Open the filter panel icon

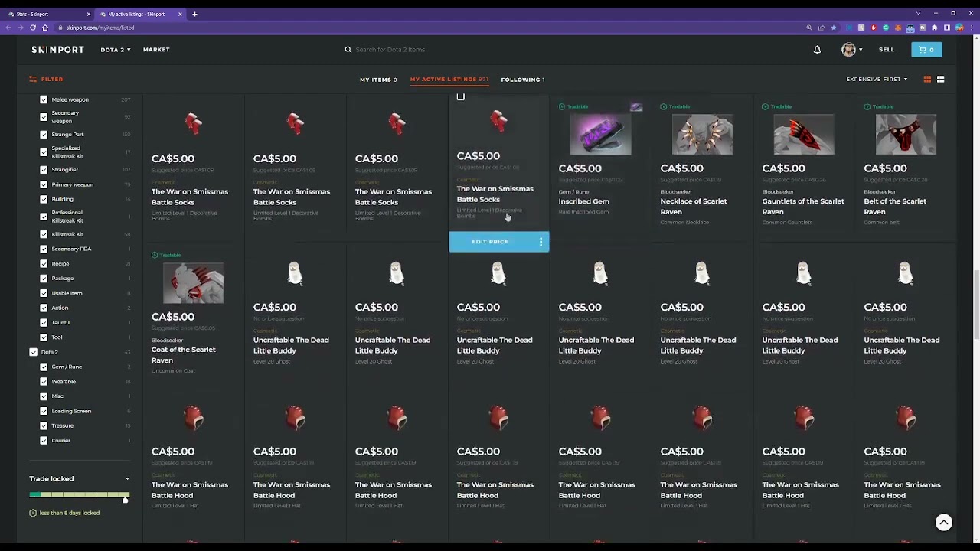(33, 79)
